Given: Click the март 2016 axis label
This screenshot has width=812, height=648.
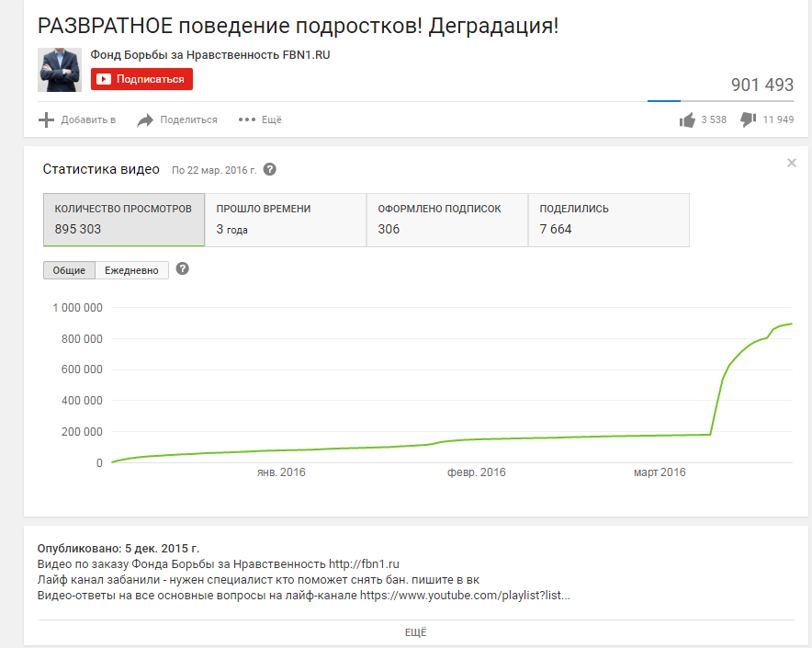Looking at the screenshot, I should click(x=660, y=472).
